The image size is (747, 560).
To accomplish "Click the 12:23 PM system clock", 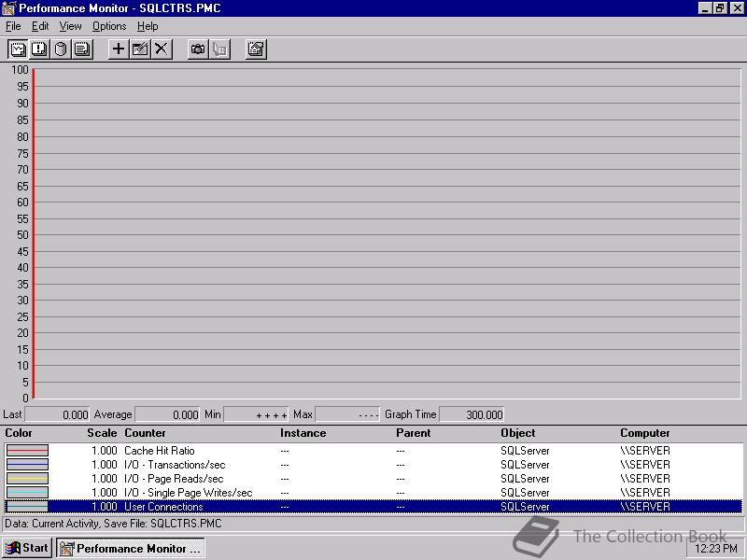I will [716, 549].
